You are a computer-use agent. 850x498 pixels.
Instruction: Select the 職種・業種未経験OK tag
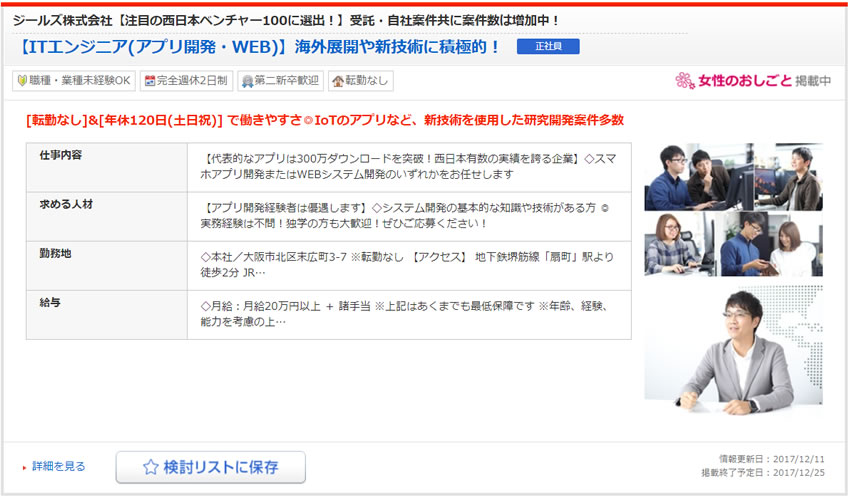click(x=74, y=81)
